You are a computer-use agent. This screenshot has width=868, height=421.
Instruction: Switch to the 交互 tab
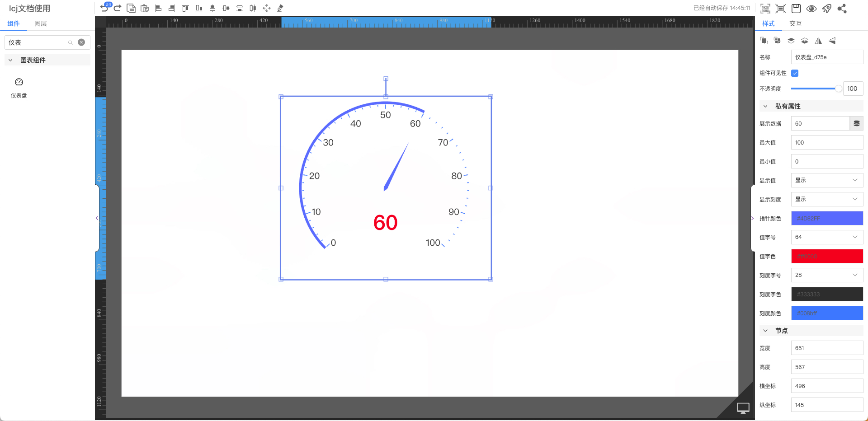tap(796, 23)
